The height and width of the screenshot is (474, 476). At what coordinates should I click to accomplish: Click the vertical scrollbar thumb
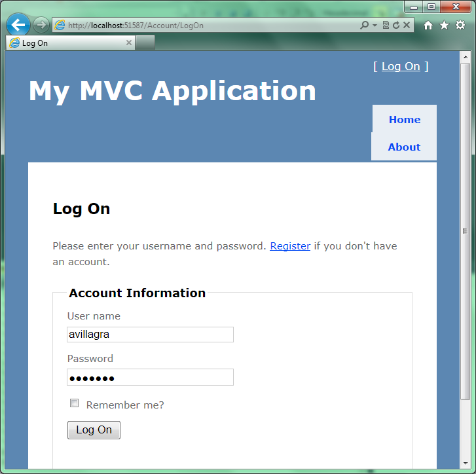465,231
